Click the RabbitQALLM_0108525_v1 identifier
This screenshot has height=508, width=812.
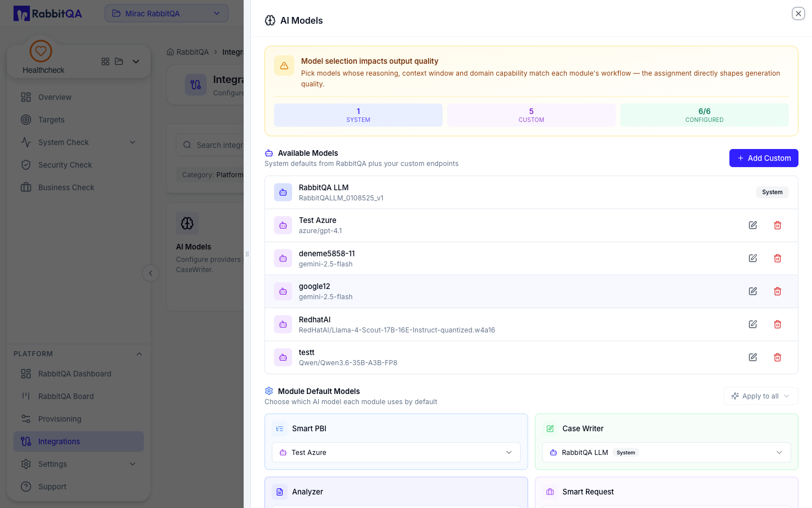(x=341, y=198)
